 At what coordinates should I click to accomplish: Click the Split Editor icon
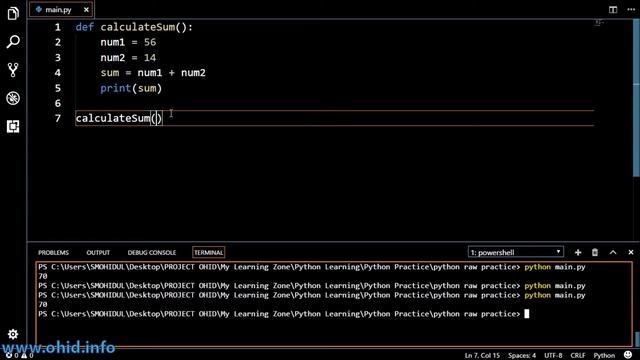tap(613, 9)
